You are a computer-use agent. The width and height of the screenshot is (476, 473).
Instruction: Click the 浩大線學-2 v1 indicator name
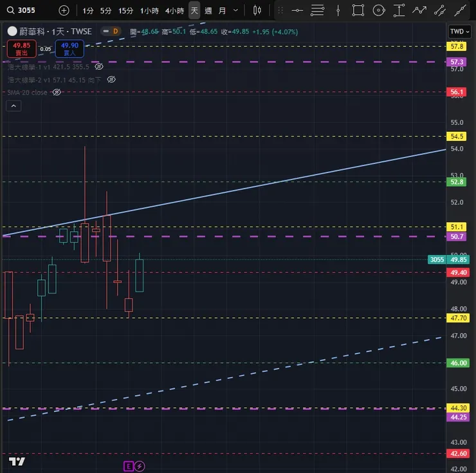29,80
